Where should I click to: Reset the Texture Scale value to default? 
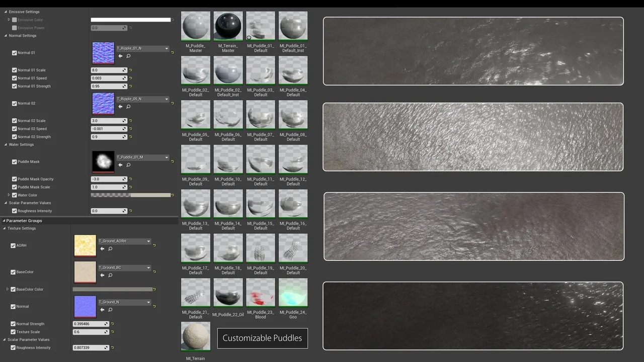(x=112, y=332)
